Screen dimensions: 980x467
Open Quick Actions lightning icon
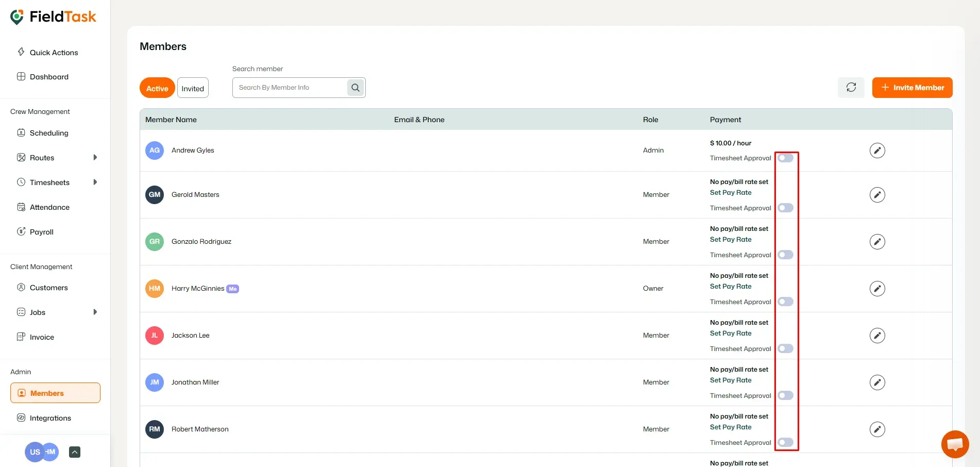[x=21, y=52]
